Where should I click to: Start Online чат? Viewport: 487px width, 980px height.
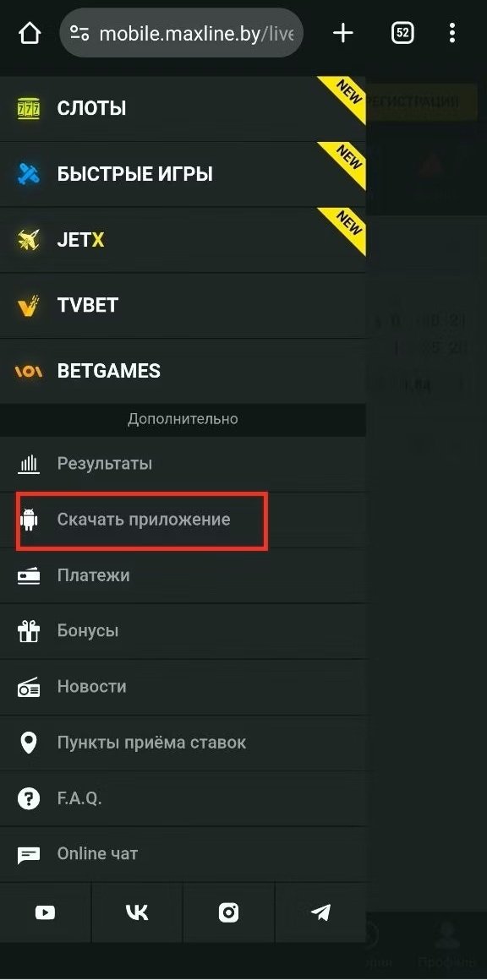pyautogui.click(x=183, y=854)
